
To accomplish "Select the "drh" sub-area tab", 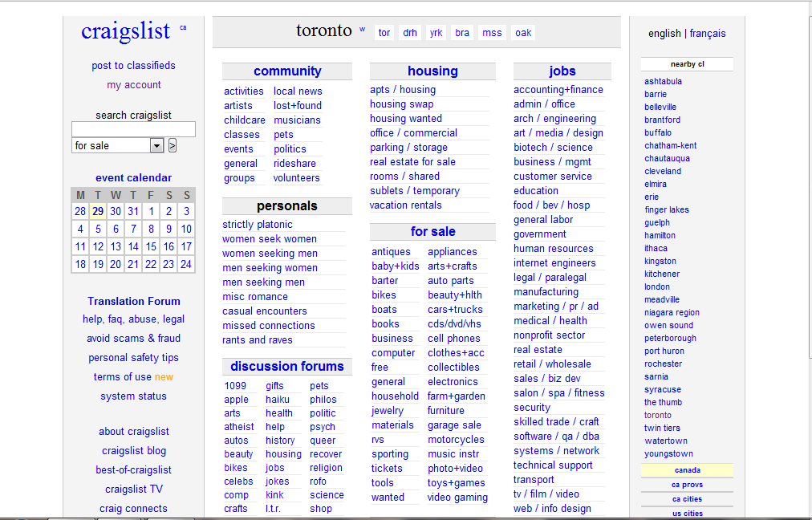I will point(410,33).
